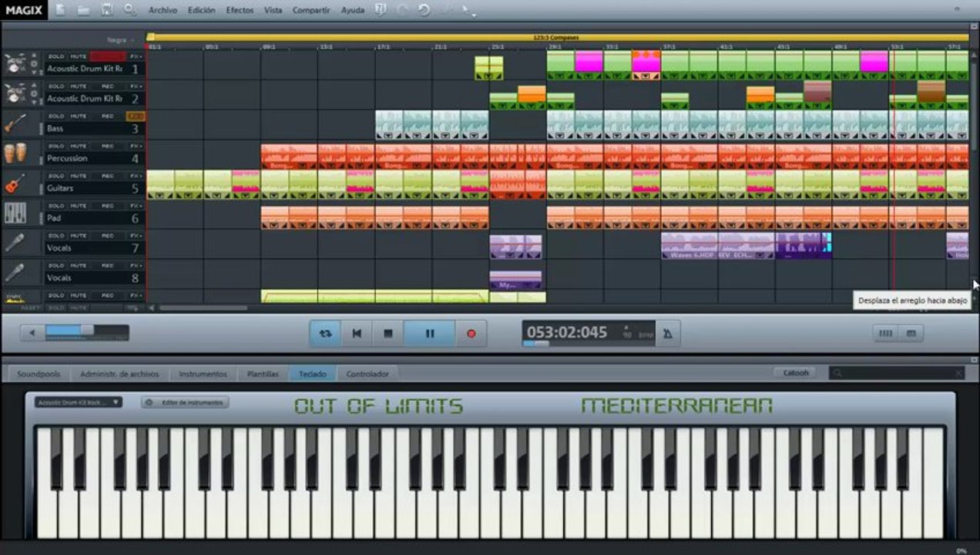
Task: Open the Ayuda menu
Action: 353,11
